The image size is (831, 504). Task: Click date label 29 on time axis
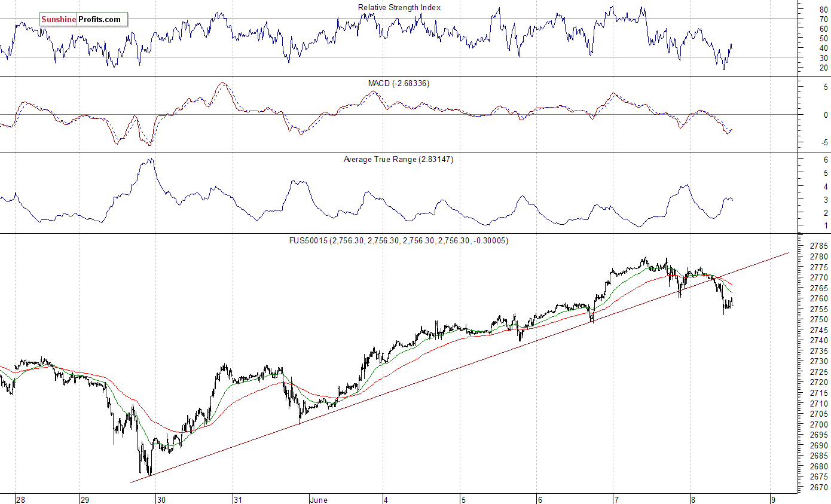85,500
